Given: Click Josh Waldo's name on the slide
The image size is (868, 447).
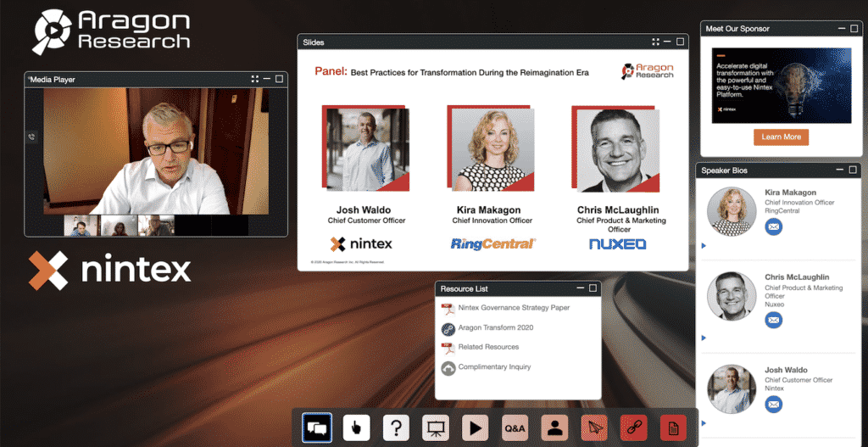Looking at the screenshot, I should click(365, 210).
